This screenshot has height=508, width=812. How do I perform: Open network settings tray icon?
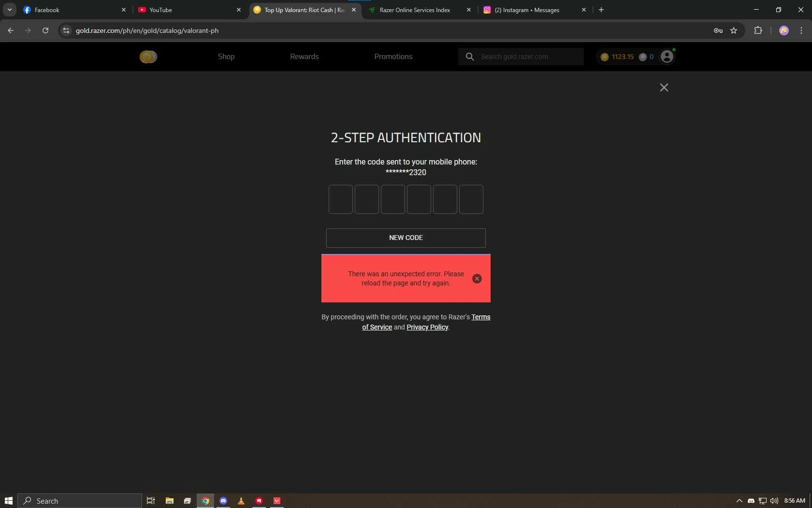click(x=763, y=501)
